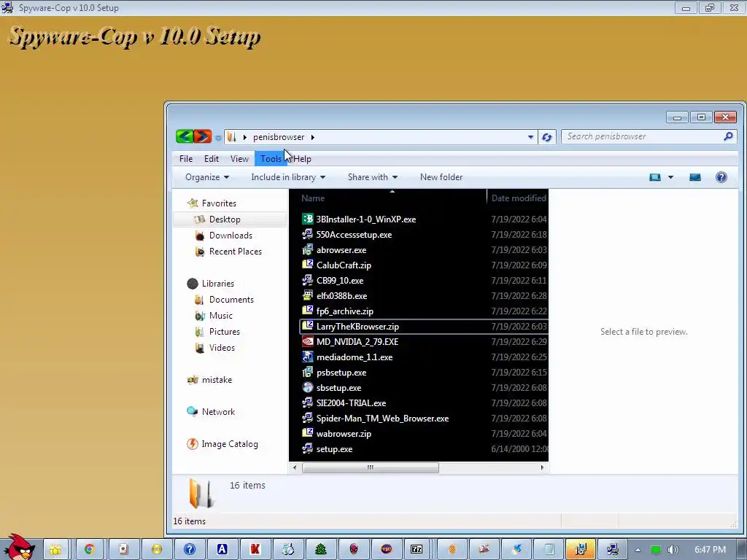The width and height of the screenshot is (747, 560).
Task: Click the horizontal scrollbar thumb
Action: tap(370, 468)
